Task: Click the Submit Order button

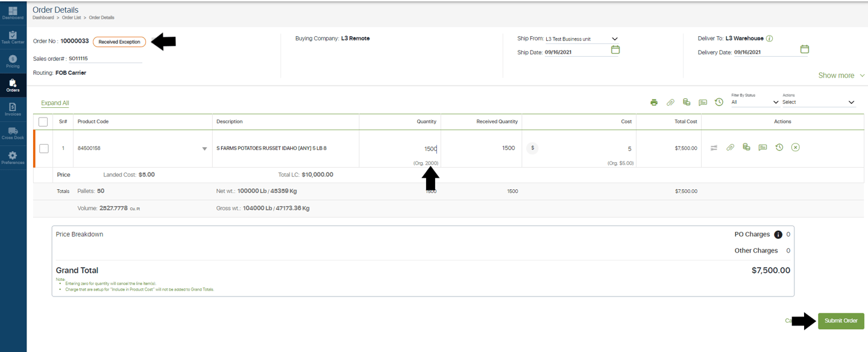Action: (841, 321)
